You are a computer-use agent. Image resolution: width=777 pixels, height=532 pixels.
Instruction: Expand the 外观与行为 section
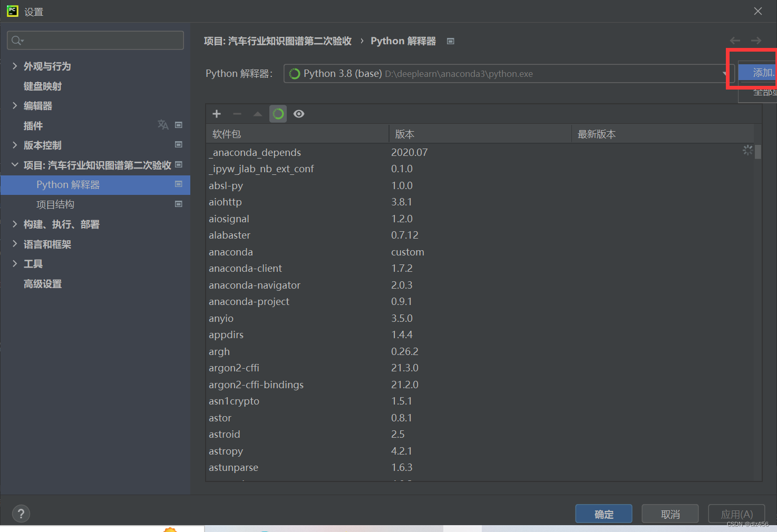pos(15,66)
